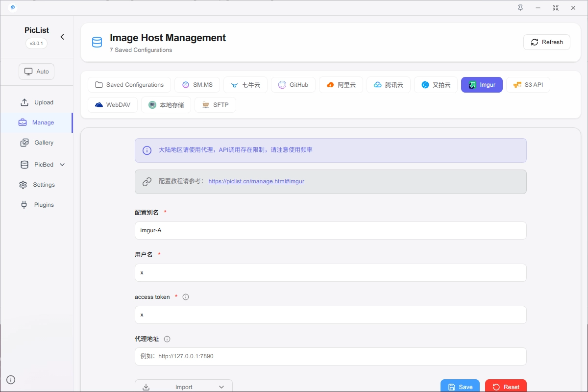The width and height of the screenshot is (588, 392).
Task: Open the Plugins page
Action: point(37,205)
